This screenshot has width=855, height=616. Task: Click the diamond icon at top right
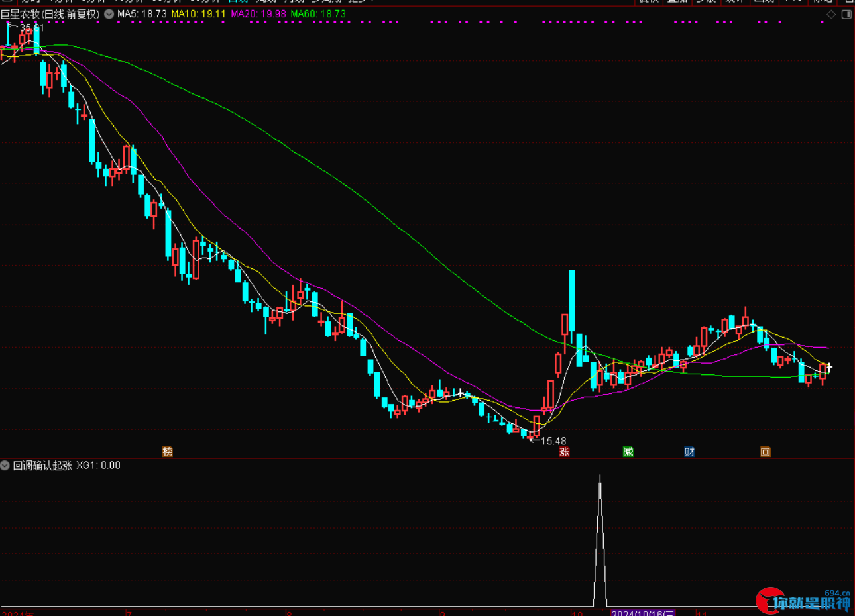(x=831, y=15)
